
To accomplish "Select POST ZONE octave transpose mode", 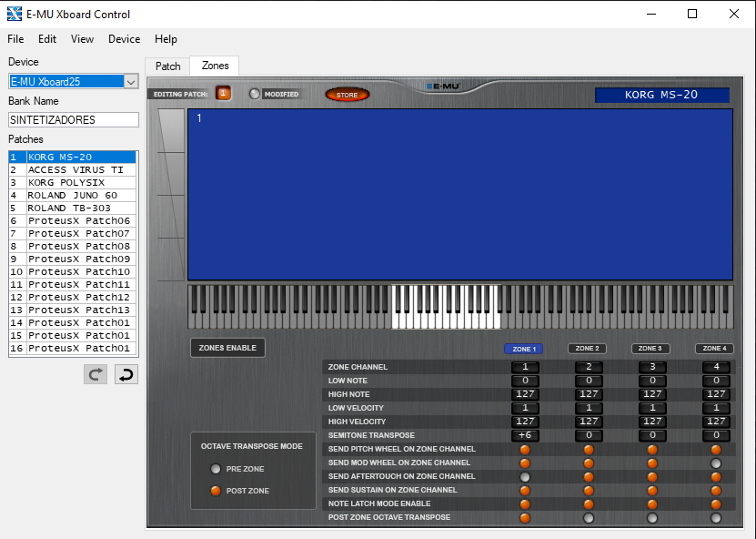I will [216, 491].
